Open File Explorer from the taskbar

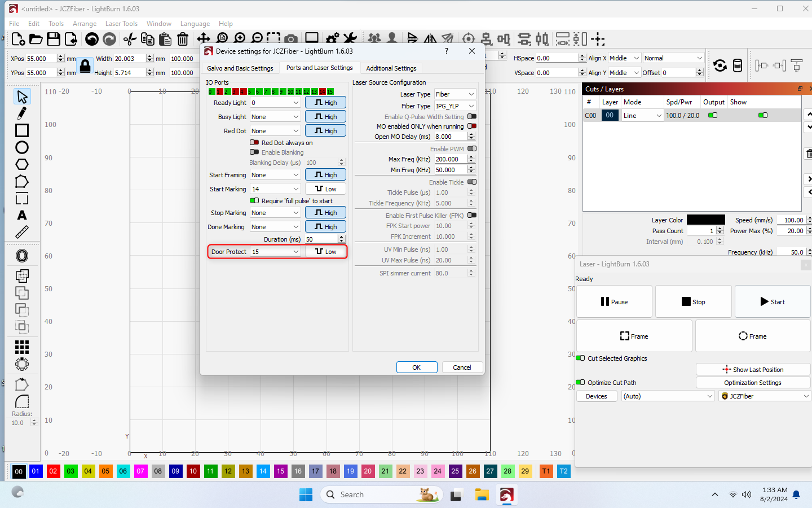click(482, 495)
